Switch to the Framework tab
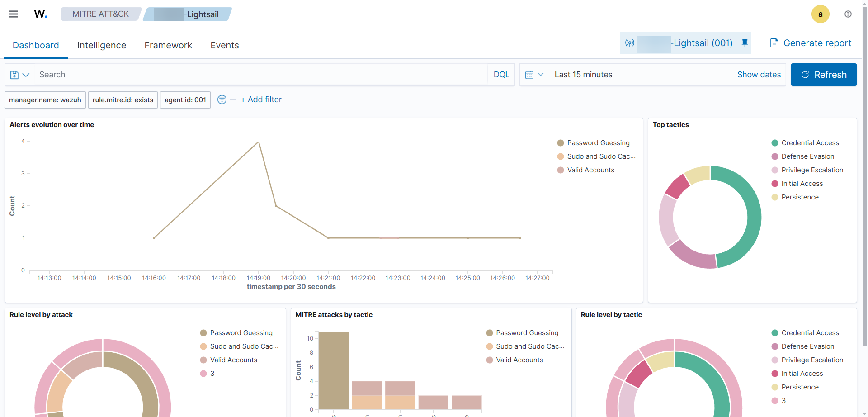The width and height of the screenshot is (868, 417). (x=168, y=45)
